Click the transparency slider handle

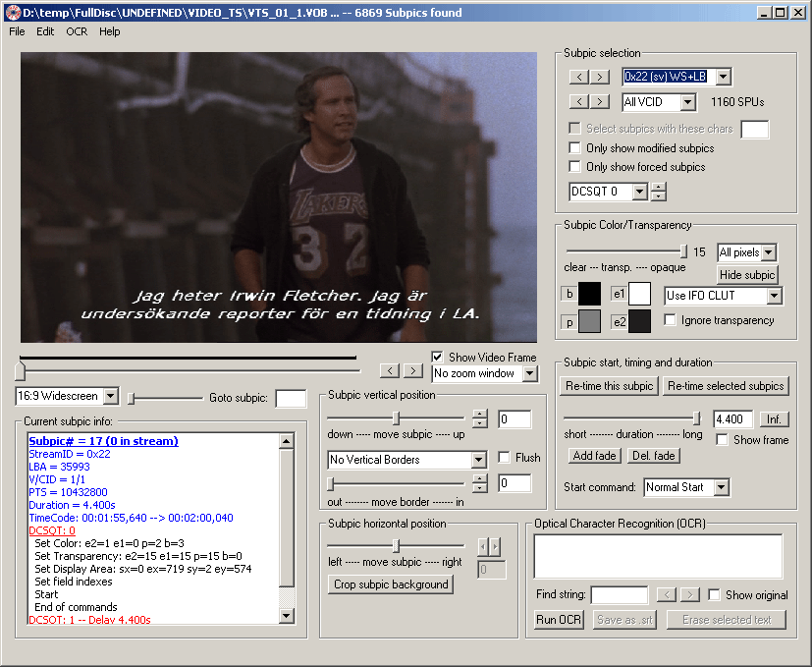[683, 251]
